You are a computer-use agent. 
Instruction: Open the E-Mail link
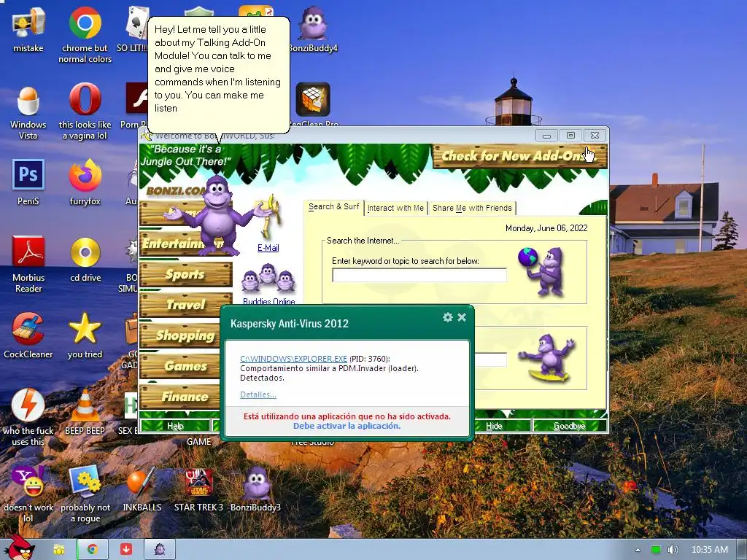(x=268, y=248)
